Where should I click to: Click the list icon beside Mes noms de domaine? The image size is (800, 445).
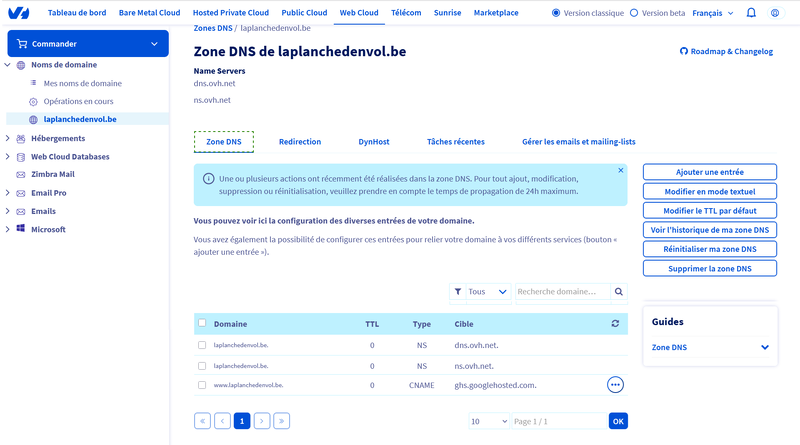(x=33, y=83)
